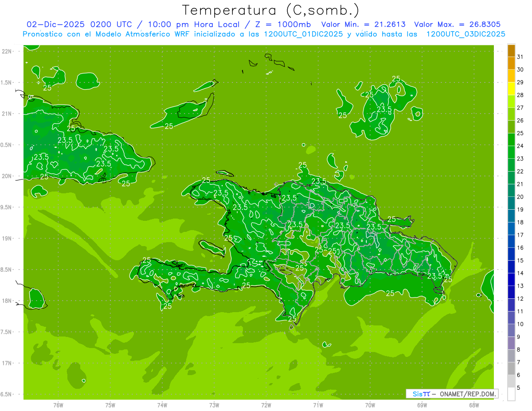This screenshot has height=411, width=532.
Task: Click the '73W' longitude axis label
Action: tap(214, 405)
